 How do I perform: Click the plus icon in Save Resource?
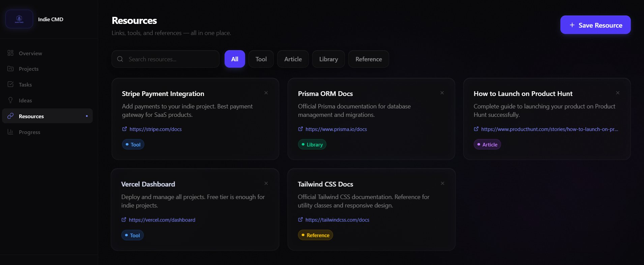pyautogui.click(x=572, y=25)
